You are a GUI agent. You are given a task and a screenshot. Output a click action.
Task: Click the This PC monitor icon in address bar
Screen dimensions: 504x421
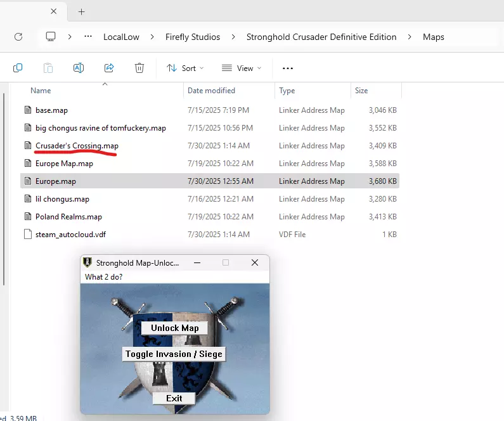[x=51, y=37]
